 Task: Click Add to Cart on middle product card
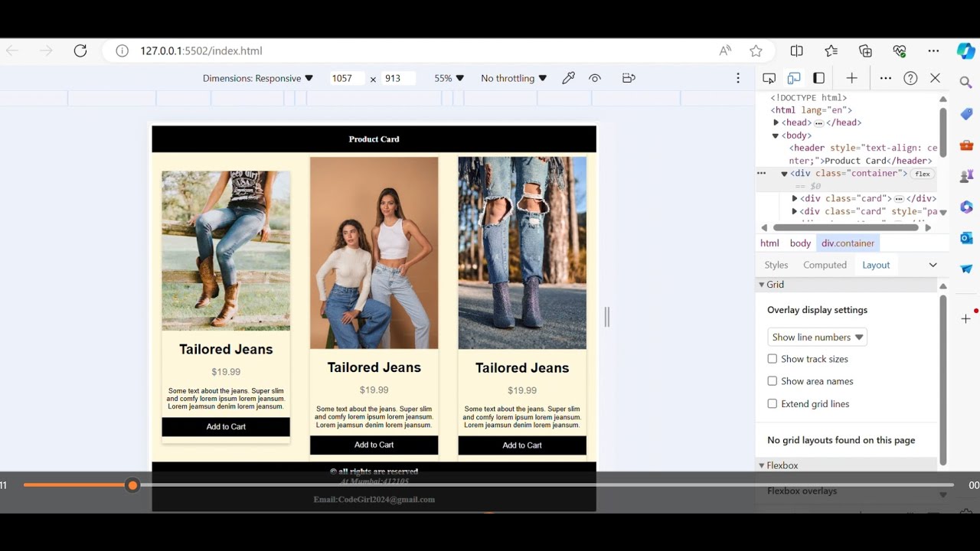pyautogui.click(x=374, y=445)
